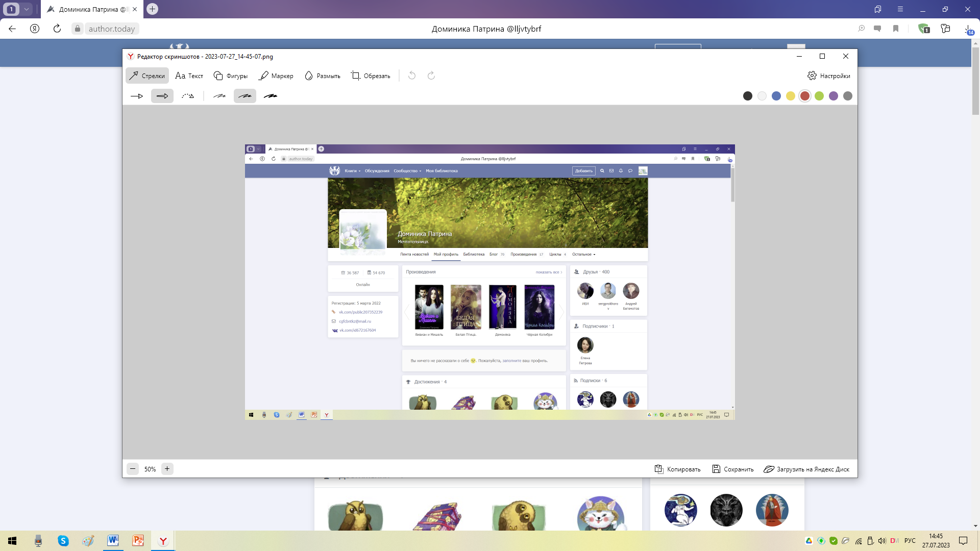The height and width of the screenshot is (551, 980).
Task: Increase zoom with the plus button
Action: click(167, 468)
